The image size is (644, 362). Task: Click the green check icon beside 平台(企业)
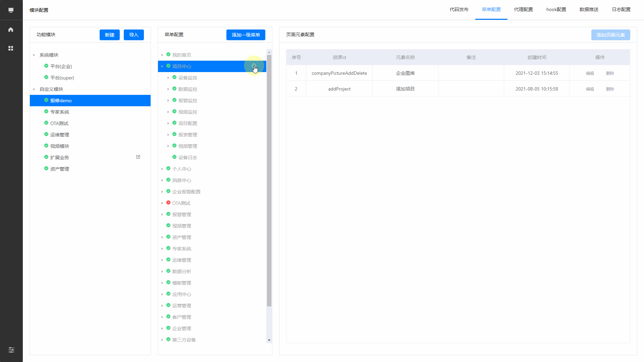46,66
